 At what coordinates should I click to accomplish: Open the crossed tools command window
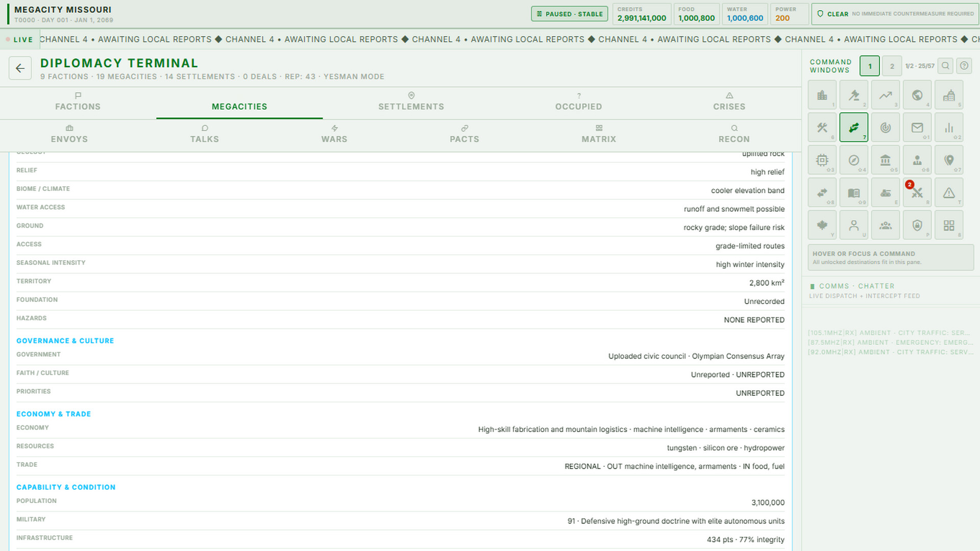pyautogui.click(x=822, y=128)
